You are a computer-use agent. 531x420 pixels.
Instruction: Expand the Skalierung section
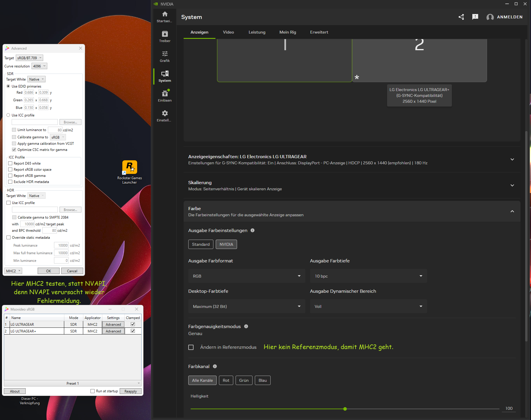[512, 185]
